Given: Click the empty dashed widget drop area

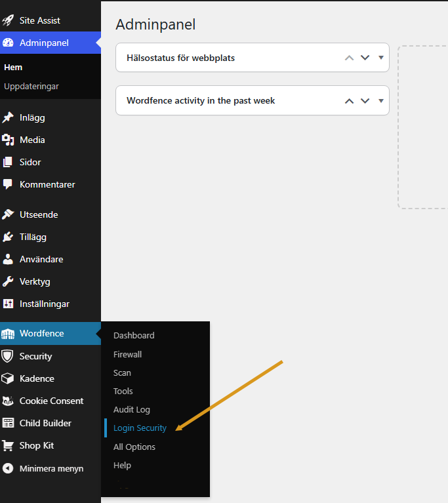Looking at the screenshot, I should [423, 127].
